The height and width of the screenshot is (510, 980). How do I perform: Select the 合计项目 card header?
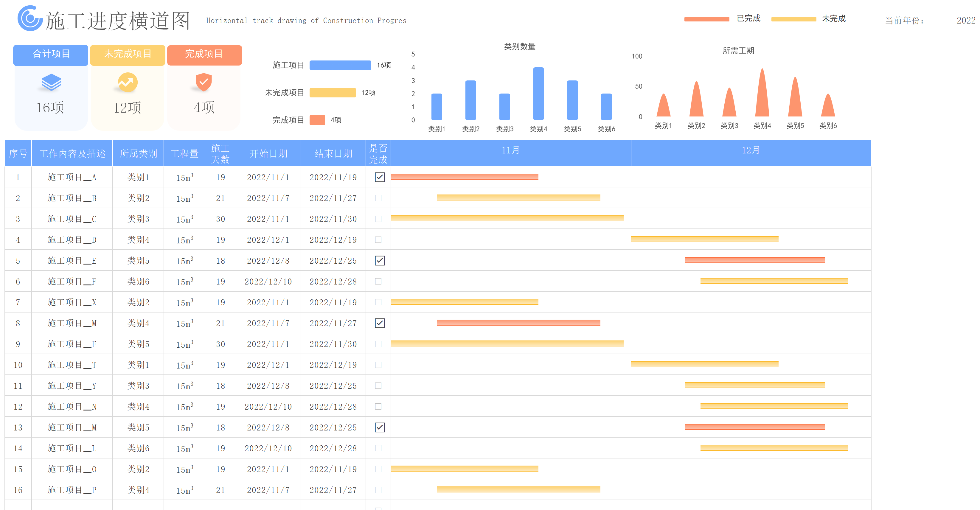[x=51, y=54]
